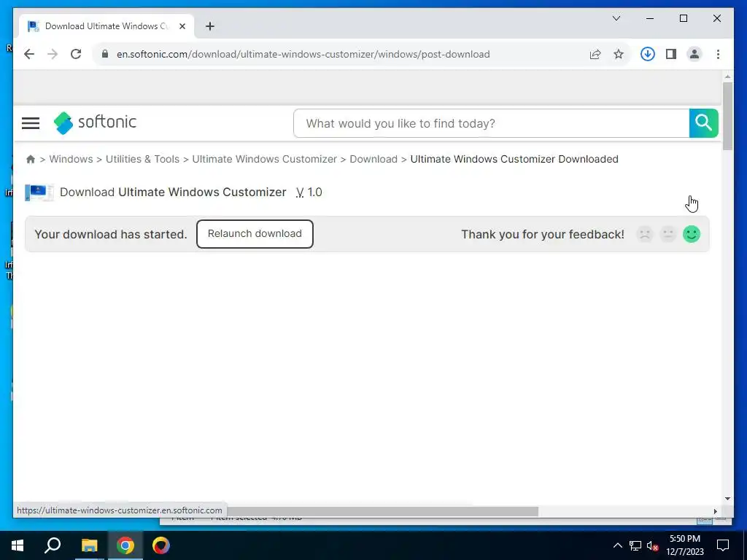Open Windows breadcrumb link

pos(71,159)
